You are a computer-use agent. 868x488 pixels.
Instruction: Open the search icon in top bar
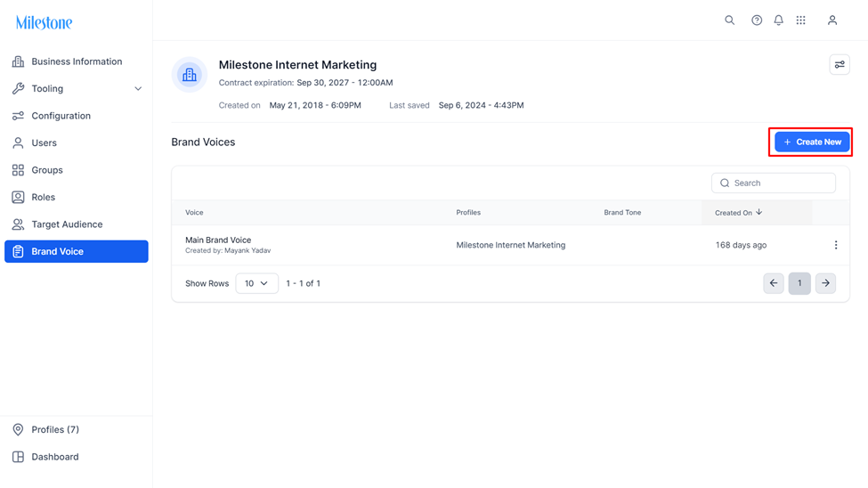click(x=730, y=20)
